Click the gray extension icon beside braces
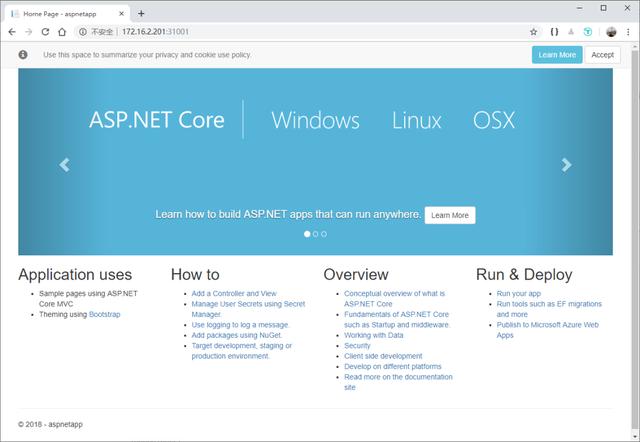 click(x=571, y=32)
